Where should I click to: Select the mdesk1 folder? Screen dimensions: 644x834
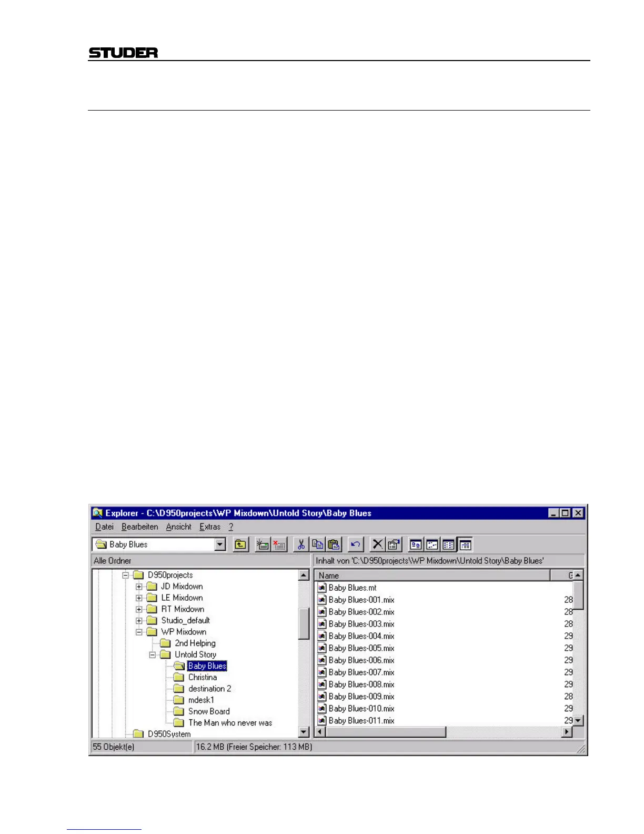[202, 700]
